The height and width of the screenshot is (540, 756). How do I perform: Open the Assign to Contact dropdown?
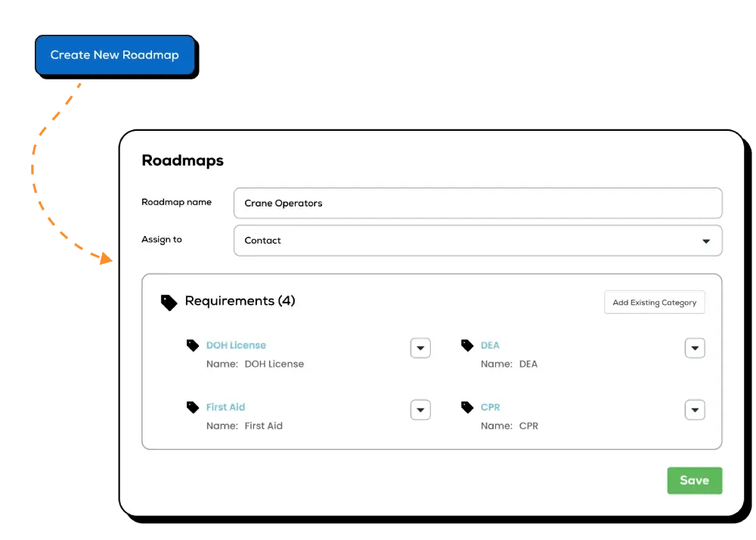click(x=478, y=241)
